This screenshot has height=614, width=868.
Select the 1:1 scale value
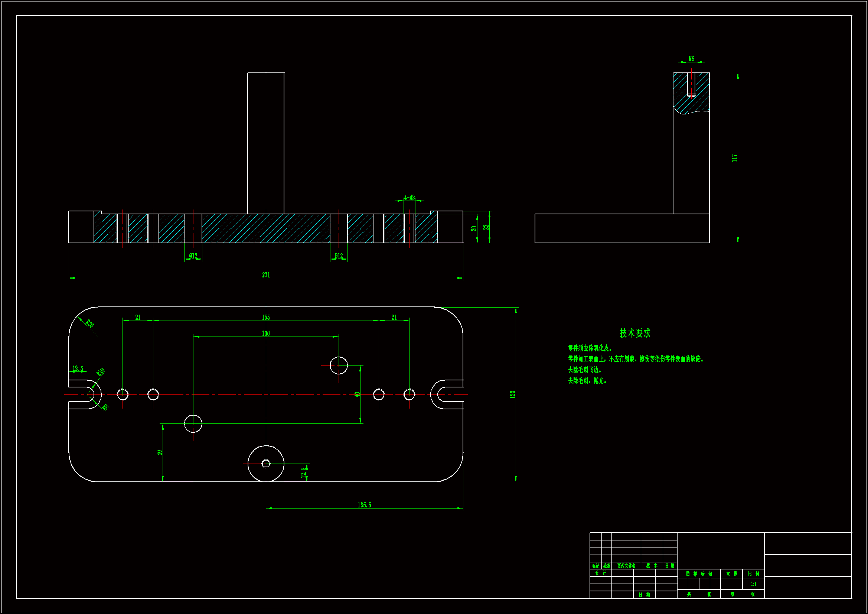[x=753, y=584]
